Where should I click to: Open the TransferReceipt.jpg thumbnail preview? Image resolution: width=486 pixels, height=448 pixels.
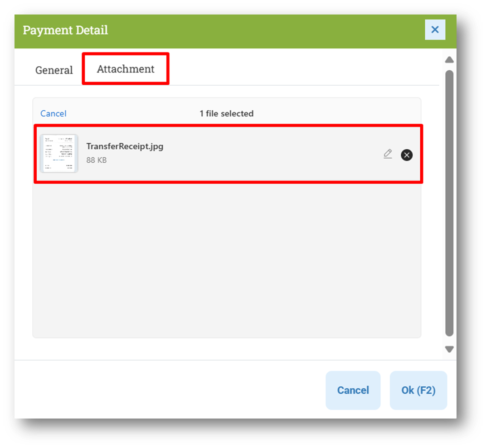click(59, 153)
